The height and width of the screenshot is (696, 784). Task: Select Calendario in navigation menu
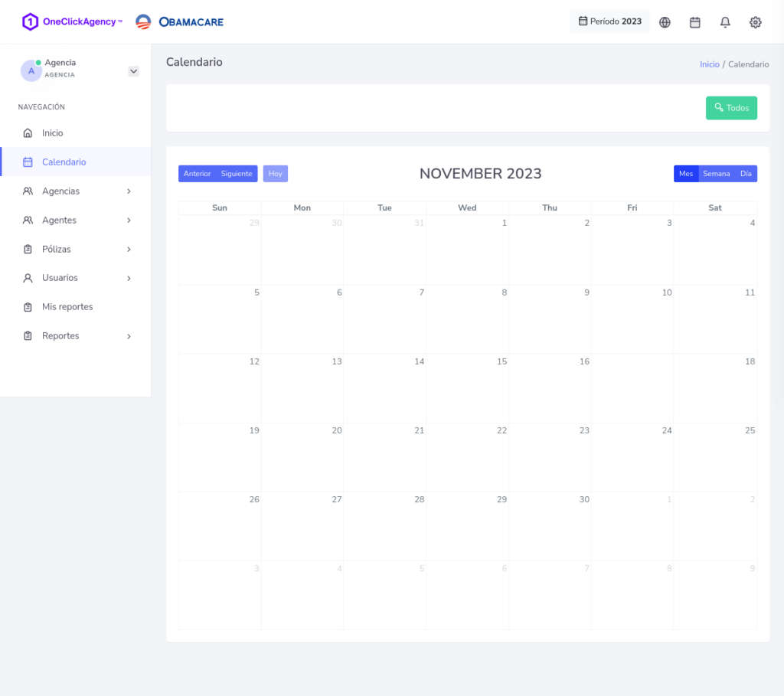point(64,162)
